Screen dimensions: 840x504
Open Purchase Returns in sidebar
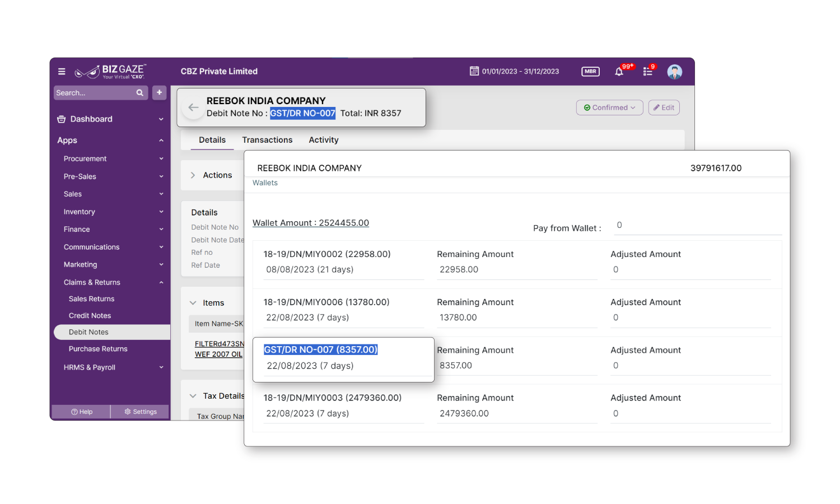[x=98, y=349]
